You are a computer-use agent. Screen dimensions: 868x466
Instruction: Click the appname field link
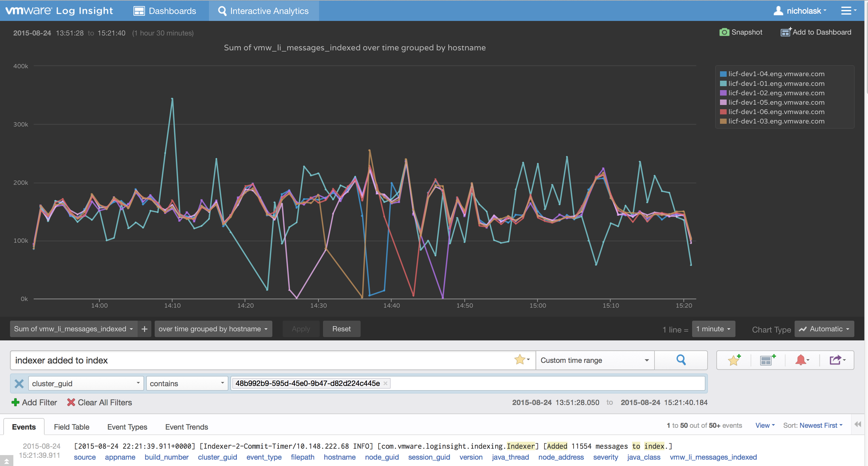(120, 457)
